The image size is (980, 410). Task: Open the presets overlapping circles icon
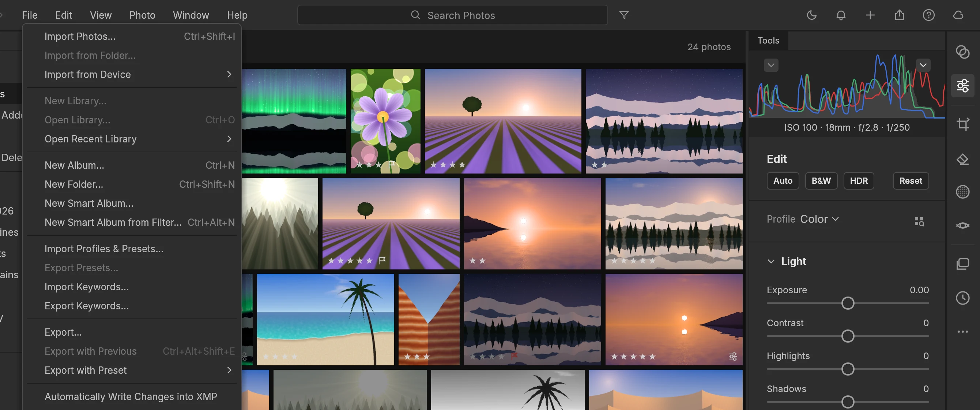point(962,52)
